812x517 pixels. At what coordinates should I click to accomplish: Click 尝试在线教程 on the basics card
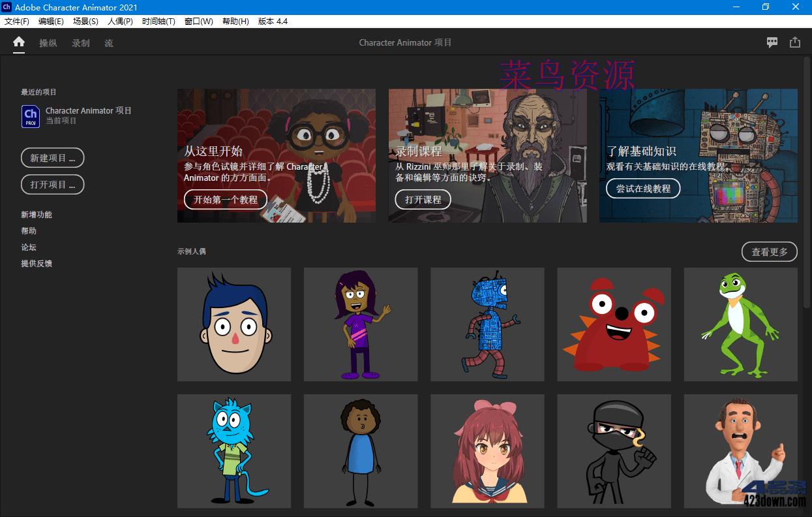pos(643,188)
